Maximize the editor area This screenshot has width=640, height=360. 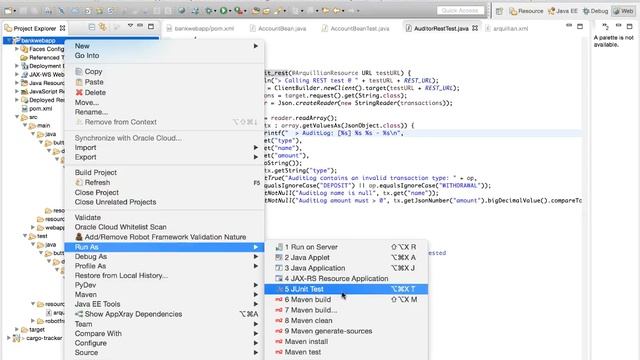pos(580,27)
